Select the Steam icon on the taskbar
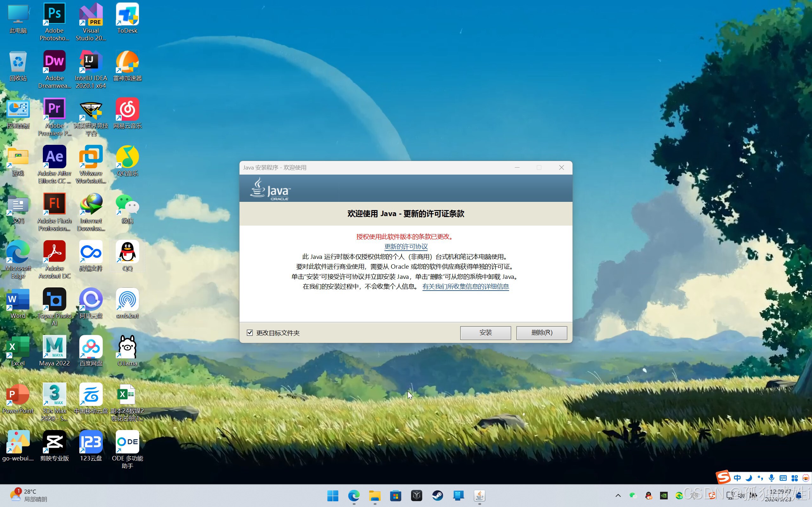This screenshot has height=507, width=812. click(x=438, y=495)
